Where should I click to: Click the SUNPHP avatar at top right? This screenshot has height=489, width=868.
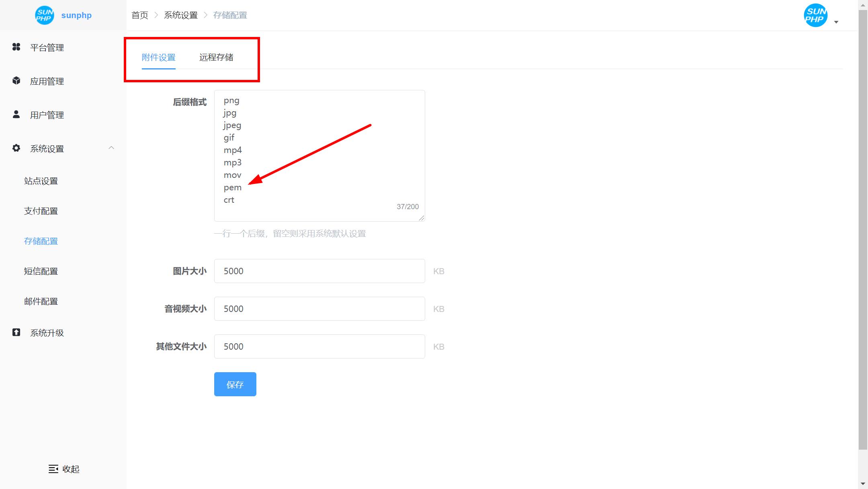coord(815,15)
